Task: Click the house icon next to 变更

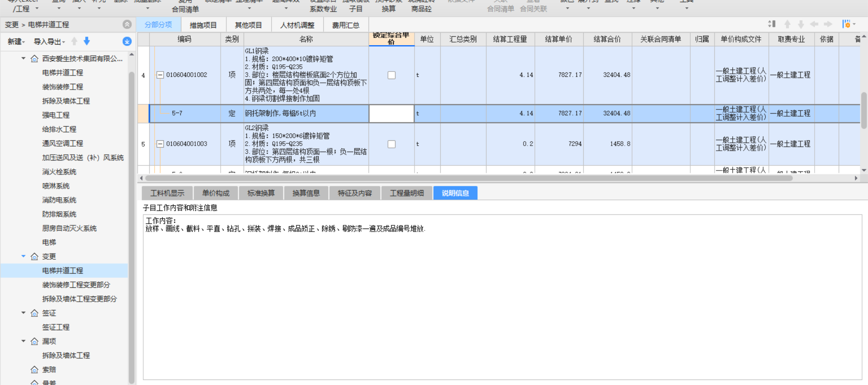Action: coord(34,257)
